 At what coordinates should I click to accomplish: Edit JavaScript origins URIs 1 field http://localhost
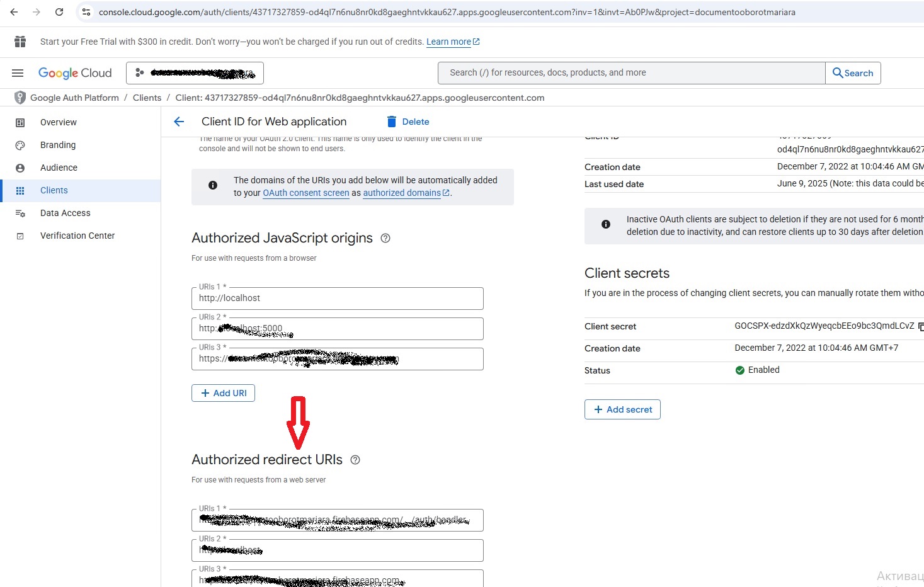[338, 299]
